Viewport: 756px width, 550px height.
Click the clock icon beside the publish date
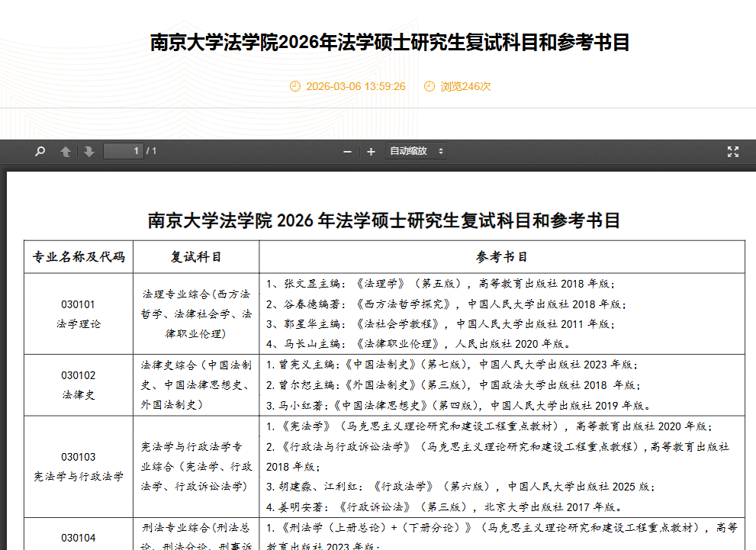(x=296, y=86)
